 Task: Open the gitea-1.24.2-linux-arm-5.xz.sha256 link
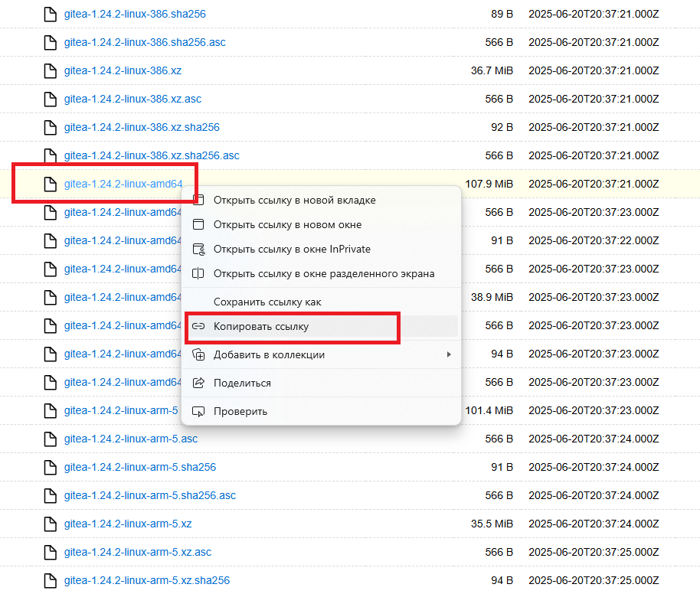(147, 581)
